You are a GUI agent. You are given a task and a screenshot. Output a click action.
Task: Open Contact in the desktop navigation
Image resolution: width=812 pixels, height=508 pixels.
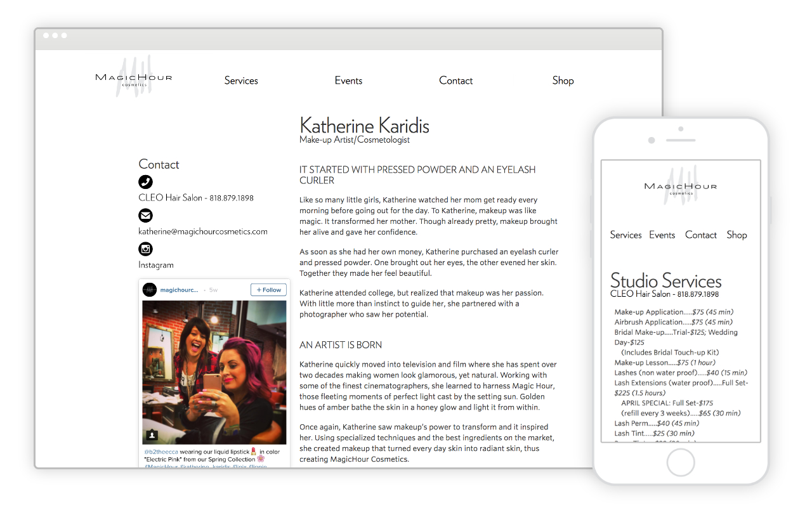455,81
